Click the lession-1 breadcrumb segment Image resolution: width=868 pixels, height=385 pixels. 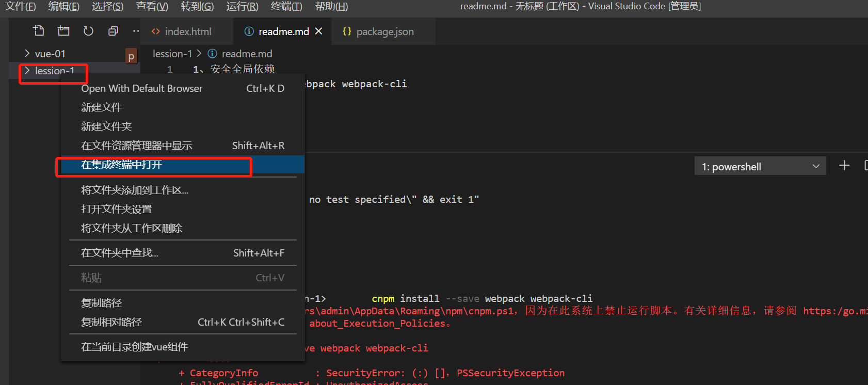tap(172, 54)
